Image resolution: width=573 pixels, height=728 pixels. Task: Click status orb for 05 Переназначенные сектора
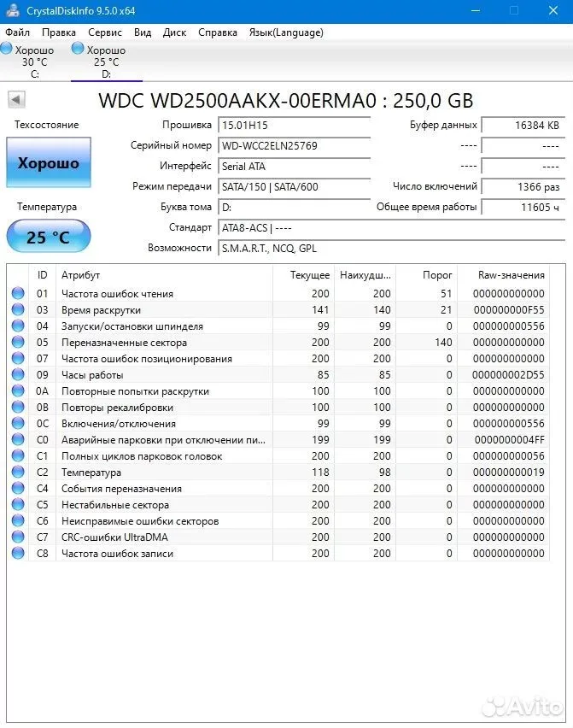(x=18, y=342)
